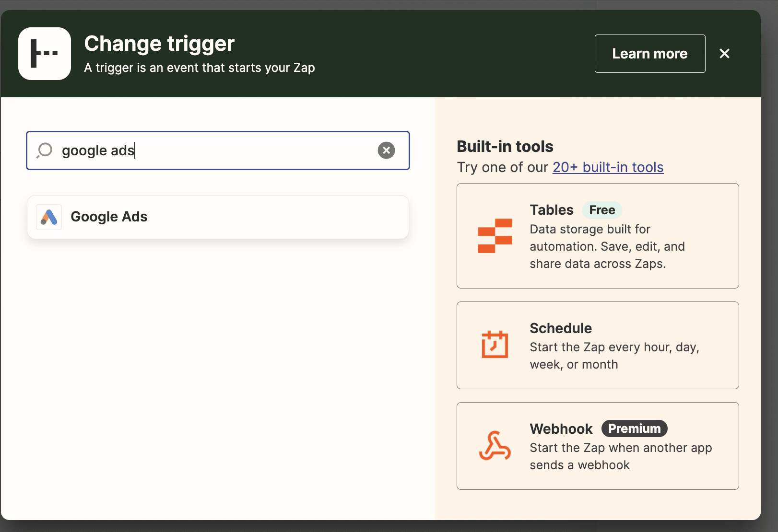Viewport: 778px width, 532px height.
Task: Open the 20+ built-in tools link
Action: (x=608, y=167)
